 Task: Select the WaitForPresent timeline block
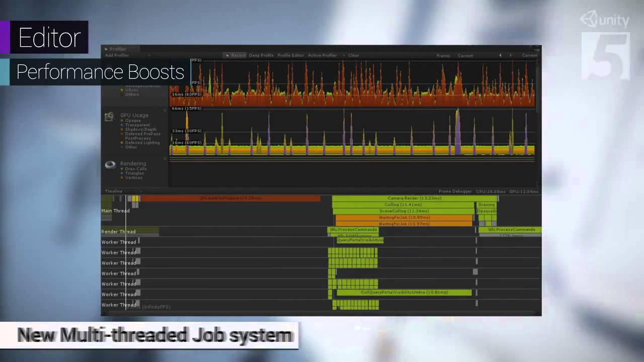(x=230, y=198)
